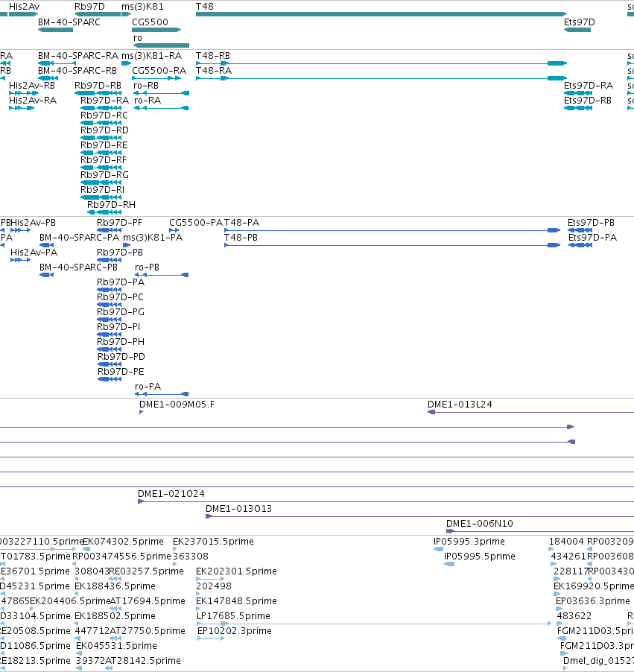Image resolution: width=634 pixels, height=672 pixels.
Task: Select transcript Ets97D-RB
Action: click(588, 101)
